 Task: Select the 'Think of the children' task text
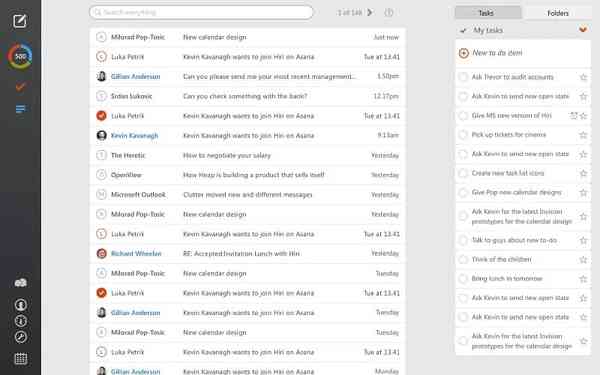[501, 259]
